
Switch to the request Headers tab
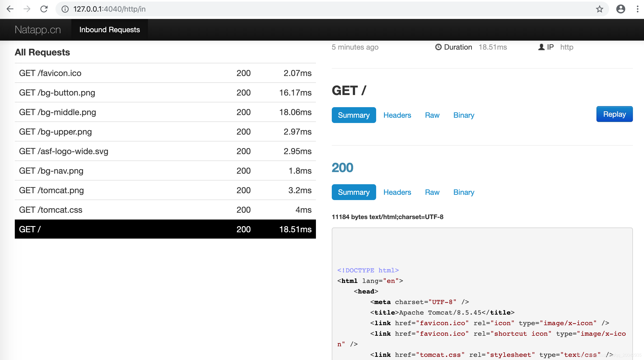[x=397, y=115]
